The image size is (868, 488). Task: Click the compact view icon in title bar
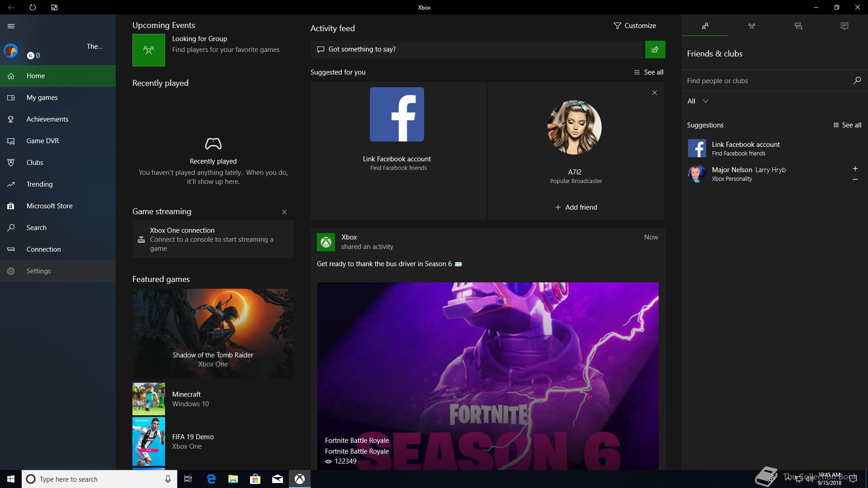[54, 7]
